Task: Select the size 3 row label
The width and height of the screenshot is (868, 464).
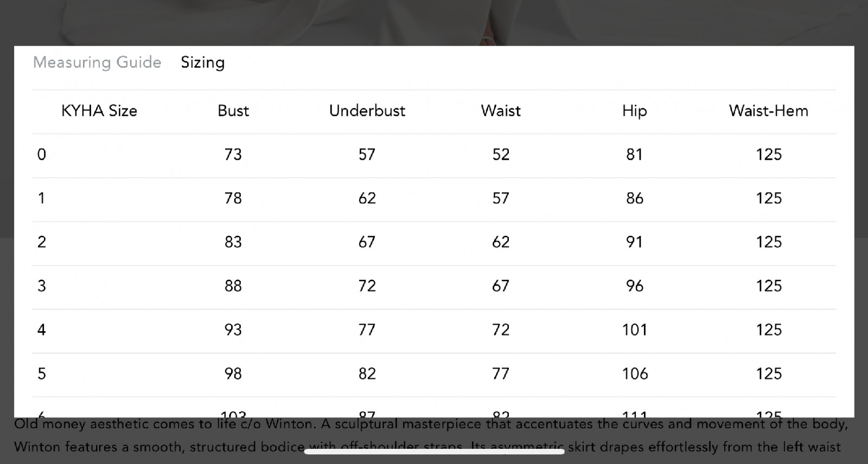Action: point(42,286)
